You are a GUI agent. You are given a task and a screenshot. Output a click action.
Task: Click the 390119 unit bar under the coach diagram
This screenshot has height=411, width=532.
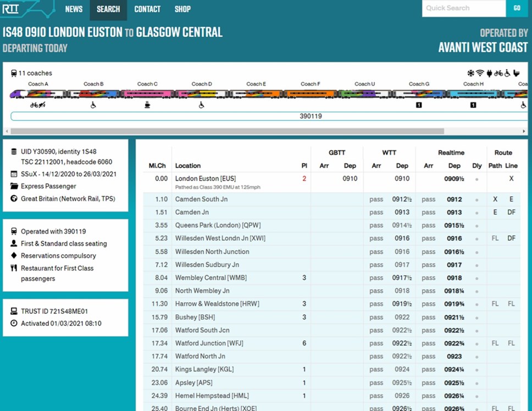269,116
